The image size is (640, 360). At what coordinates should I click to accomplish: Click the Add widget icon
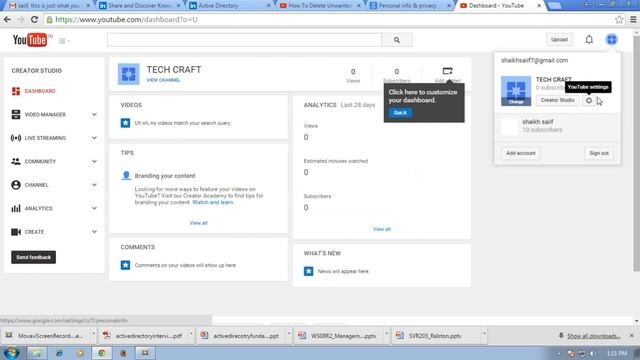(x=447, y=71)
